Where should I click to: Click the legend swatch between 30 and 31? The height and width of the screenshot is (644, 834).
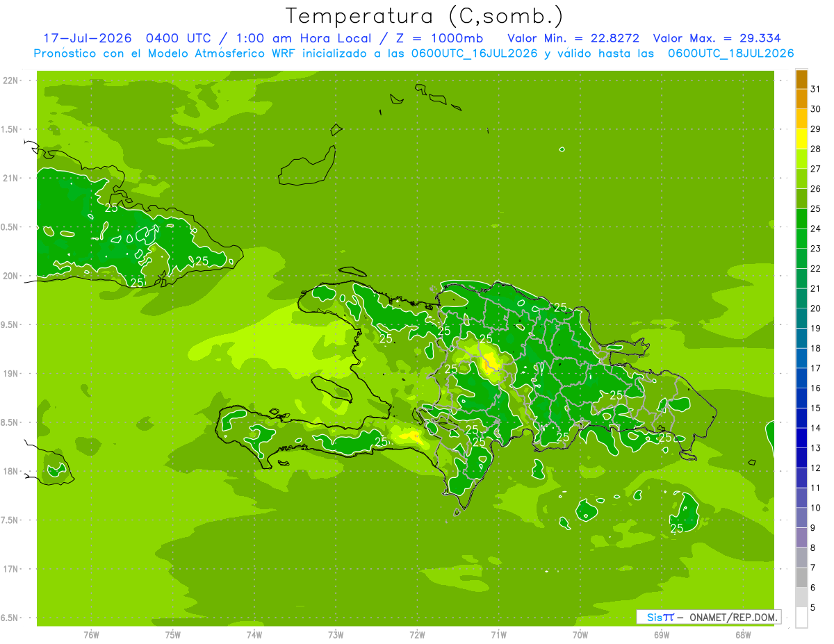801,99
